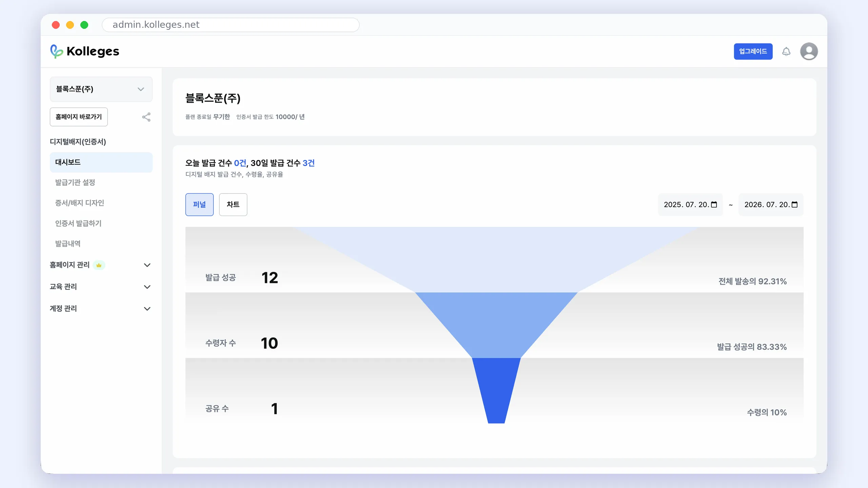Click the share icon in sidebar
The image size is (868, 488).
point(146,117)
